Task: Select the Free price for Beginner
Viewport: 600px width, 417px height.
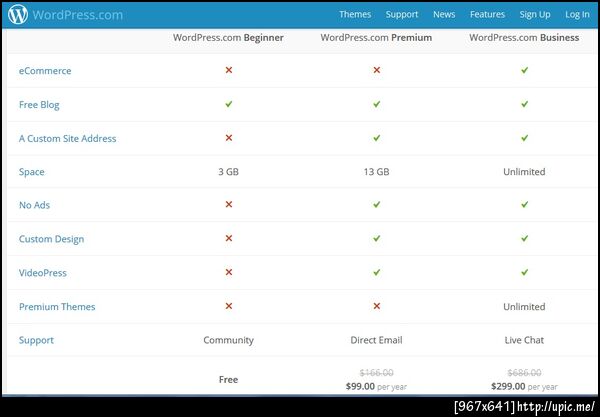Action: click(228, 380)
